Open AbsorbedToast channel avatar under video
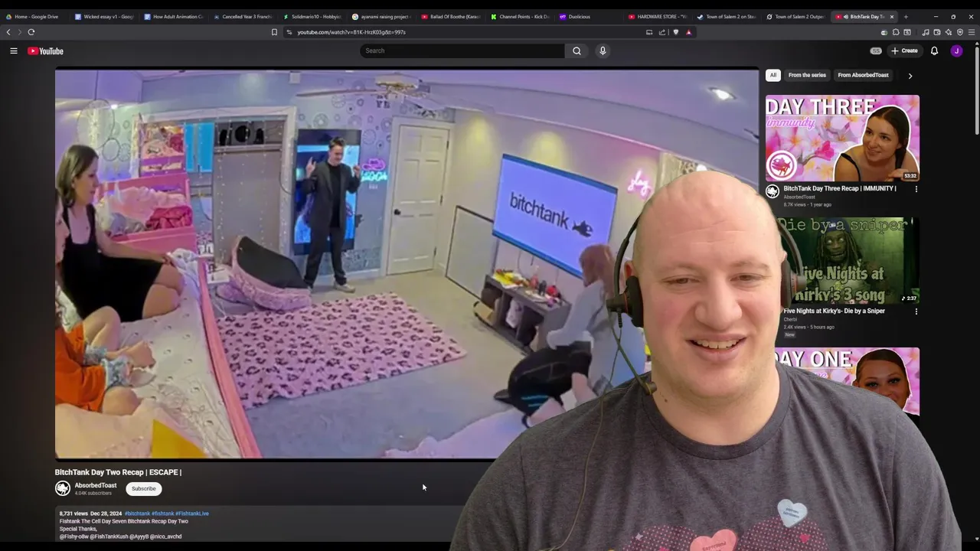980x551 pixels. [63, 488]
